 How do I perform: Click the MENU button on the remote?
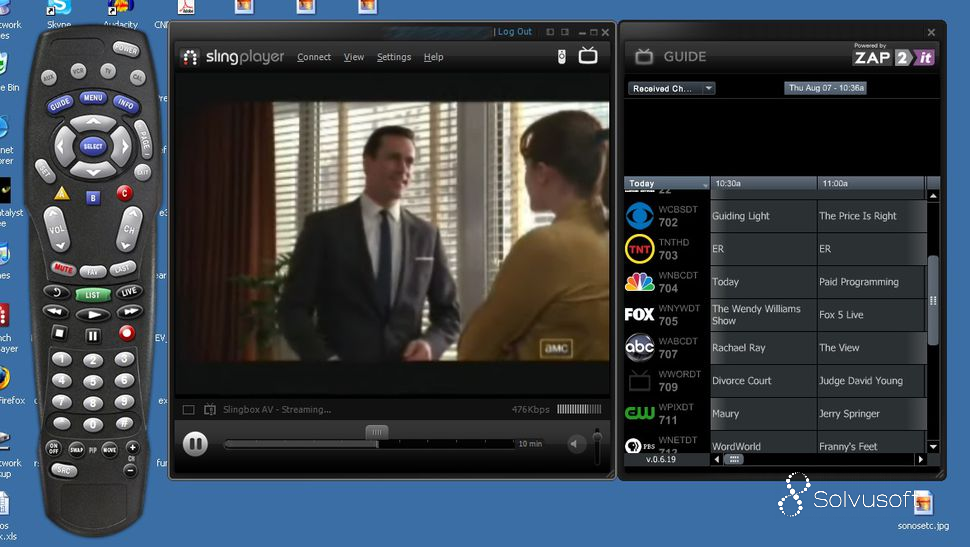(x=93, y=98)
